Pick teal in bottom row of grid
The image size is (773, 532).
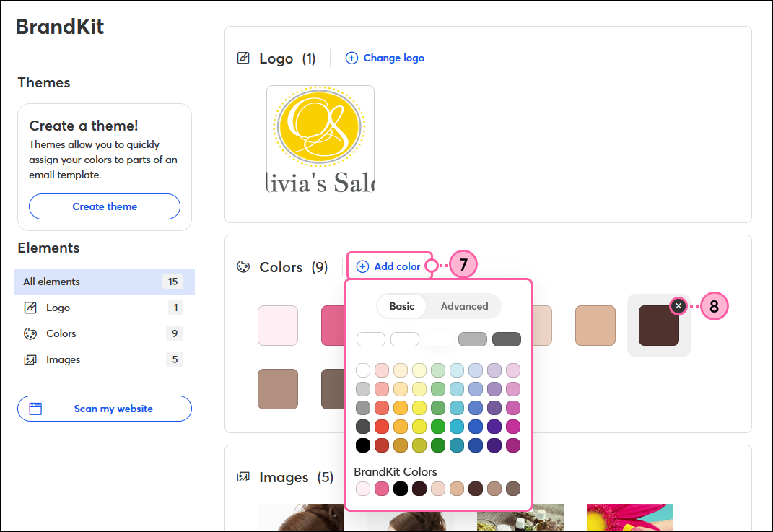click(456, 445)
